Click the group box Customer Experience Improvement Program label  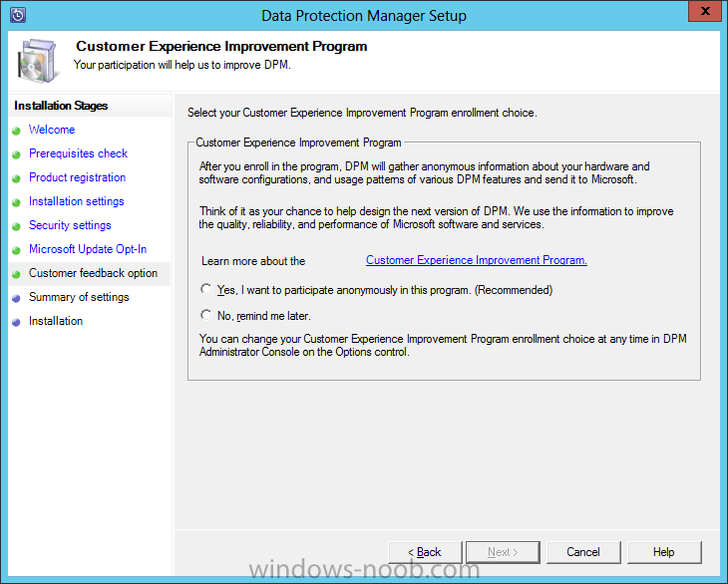[298, 143]
